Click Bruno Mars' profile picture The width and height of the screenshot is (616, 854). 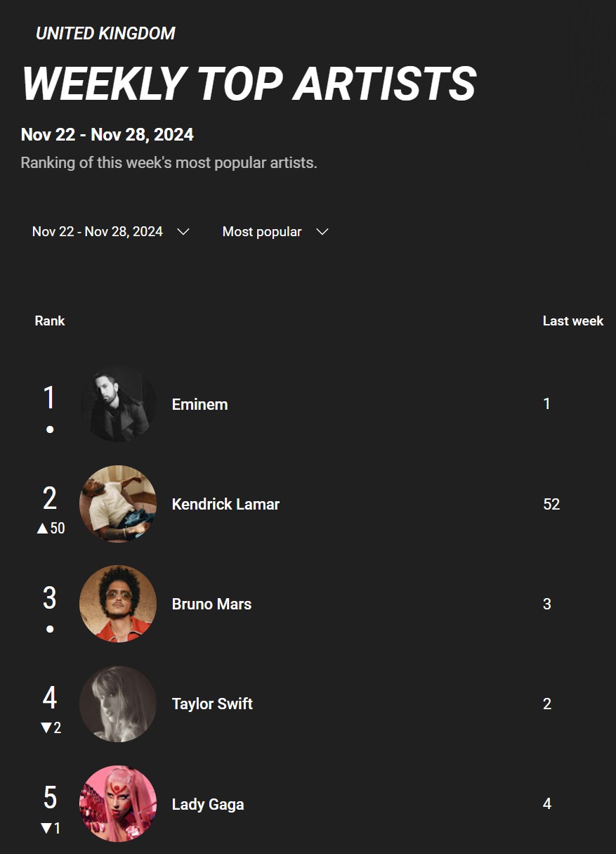coord(118,604)
